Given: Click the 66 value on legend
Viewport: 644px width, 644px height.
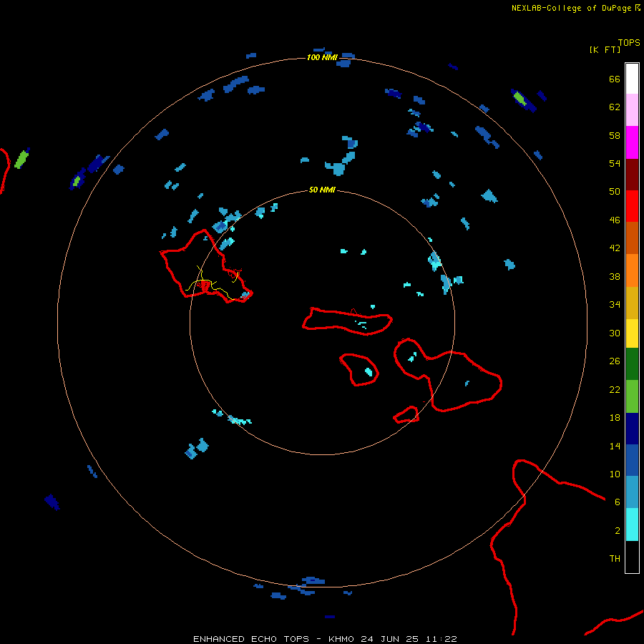Looking at the screenshot, I should 615,79.
